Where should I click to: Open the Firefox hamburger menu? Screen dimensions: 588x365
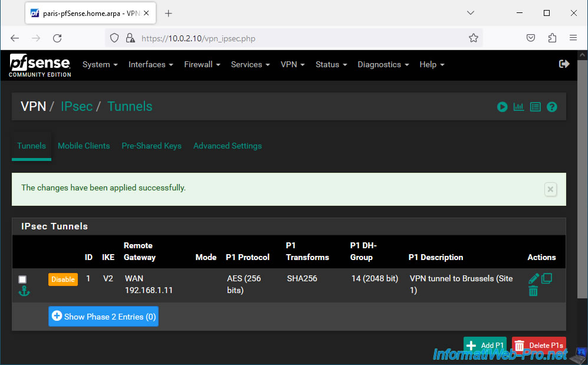tap(573, 38)
